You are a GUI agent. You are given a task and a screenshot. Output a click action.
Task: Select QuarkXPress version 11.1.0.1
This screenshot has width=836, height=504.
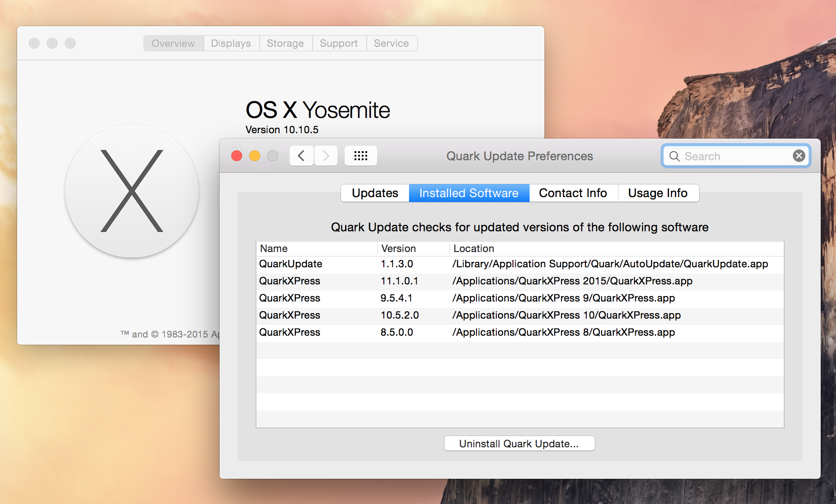(400, 281)
